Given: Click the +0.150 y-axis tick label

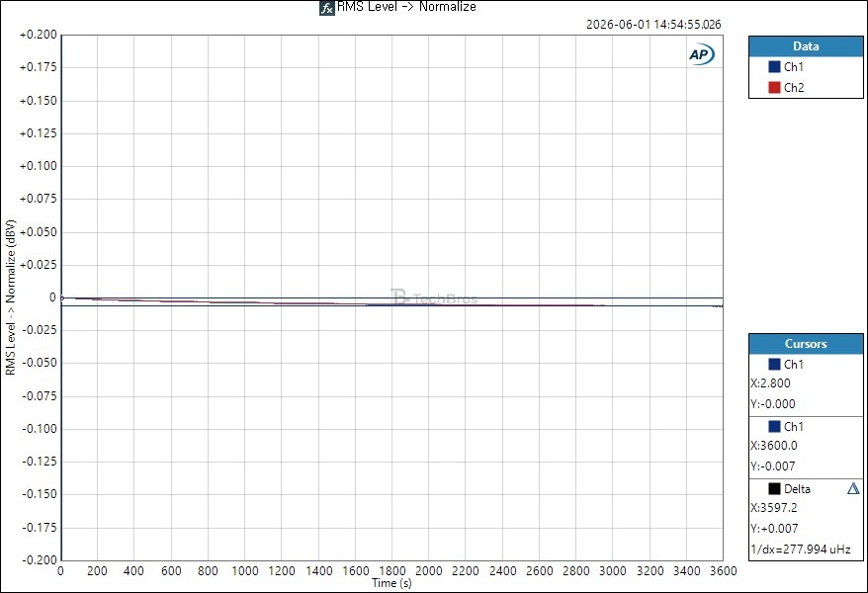Looking at the screenshot, I should pyautogui.click(x=39, y=101).
